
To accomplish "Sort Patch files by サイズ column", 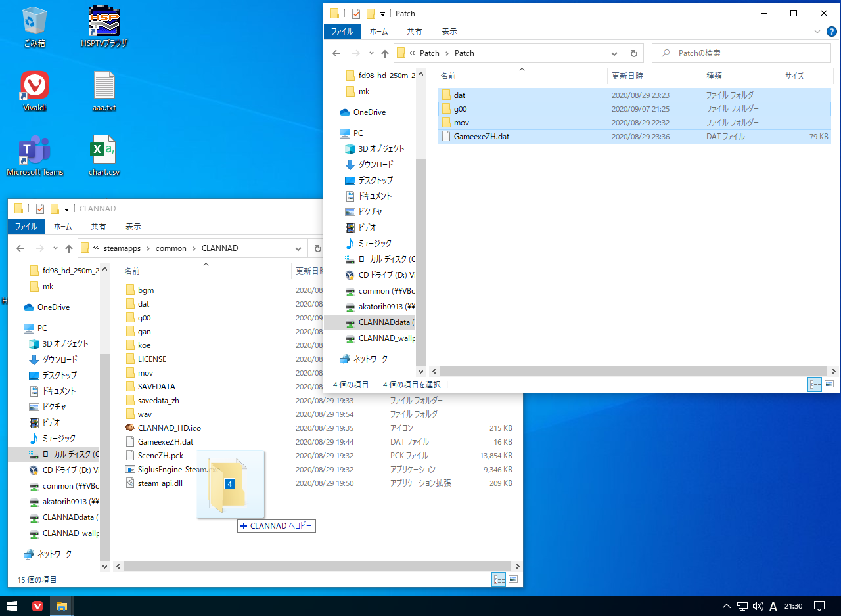I will (806, 76).
